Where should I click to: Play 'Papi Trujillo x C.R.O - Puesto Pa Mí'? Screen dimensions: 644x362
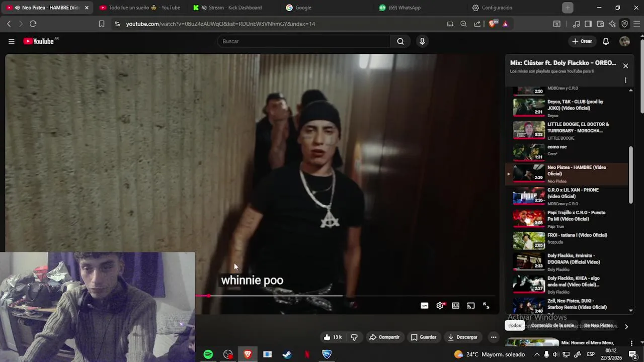pos(568,219)
